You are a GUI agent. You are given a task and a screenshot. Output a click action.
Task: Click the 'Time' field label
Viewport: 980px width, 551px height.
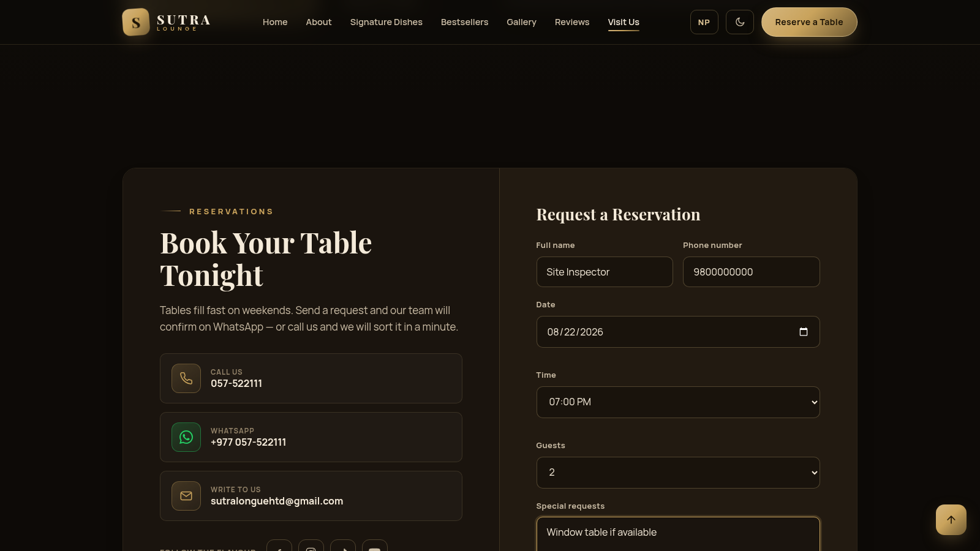pyautogui.click(x=546, y=375)
